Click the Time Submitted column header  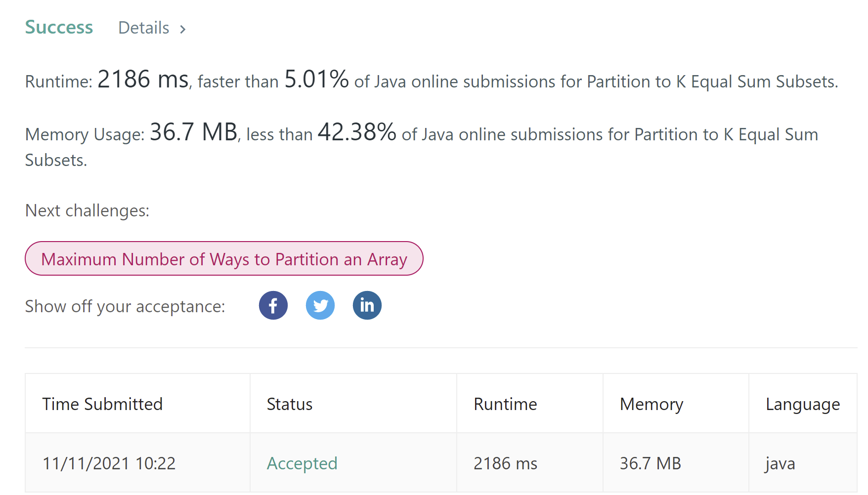pos(102,404)
